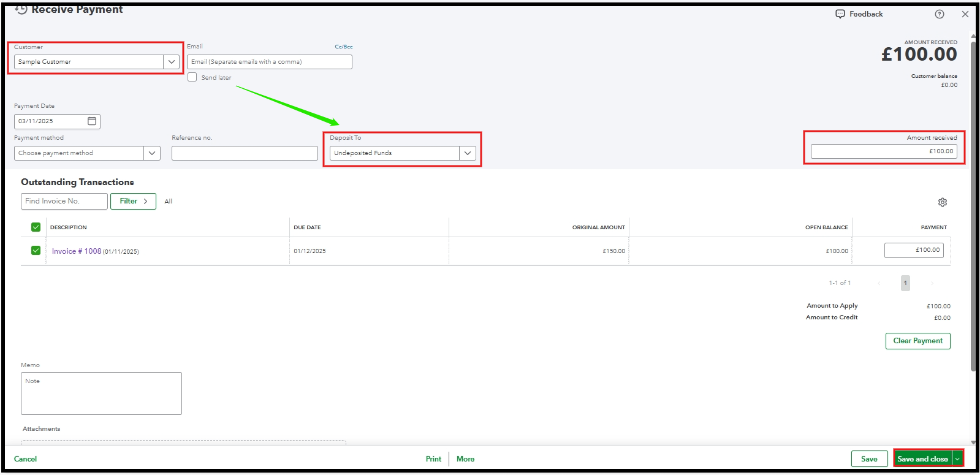This screenshot has height=475, width=980.
Task: Open the Payment Date calendar picker
Action: tap(92, 121)
